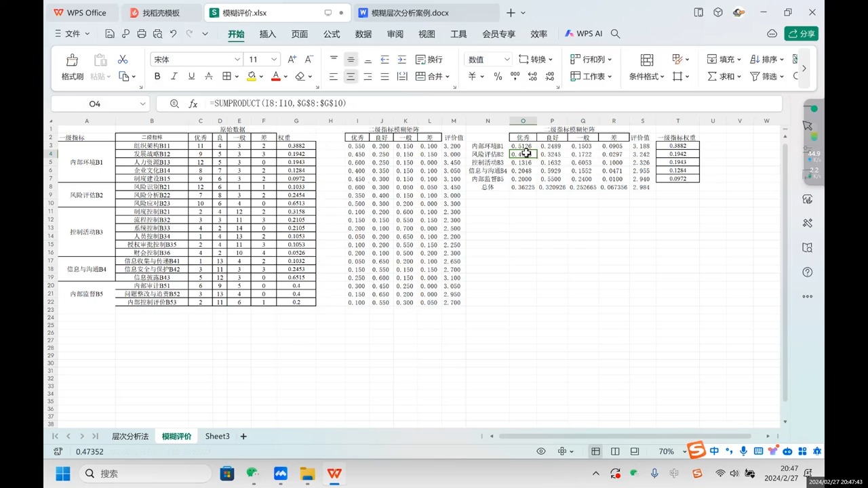
Task: Apply italic formatting
Action: (x=174, y=77)
